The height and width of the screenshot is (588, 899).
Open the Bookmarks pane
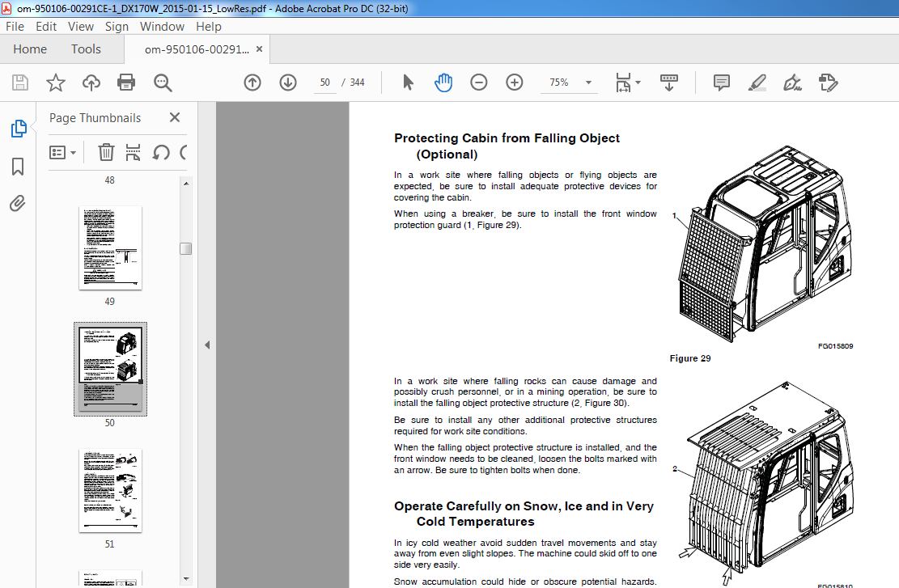(18, 167)
